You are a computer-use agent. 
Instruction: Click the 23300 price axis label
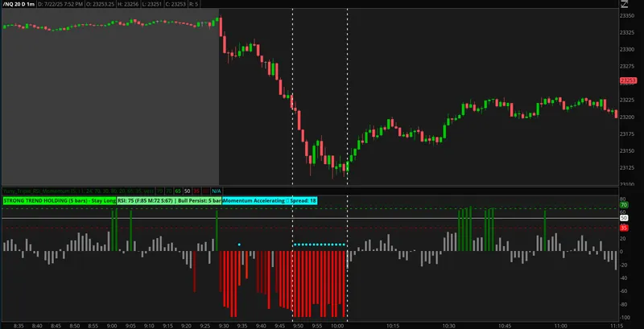(628, 49)
